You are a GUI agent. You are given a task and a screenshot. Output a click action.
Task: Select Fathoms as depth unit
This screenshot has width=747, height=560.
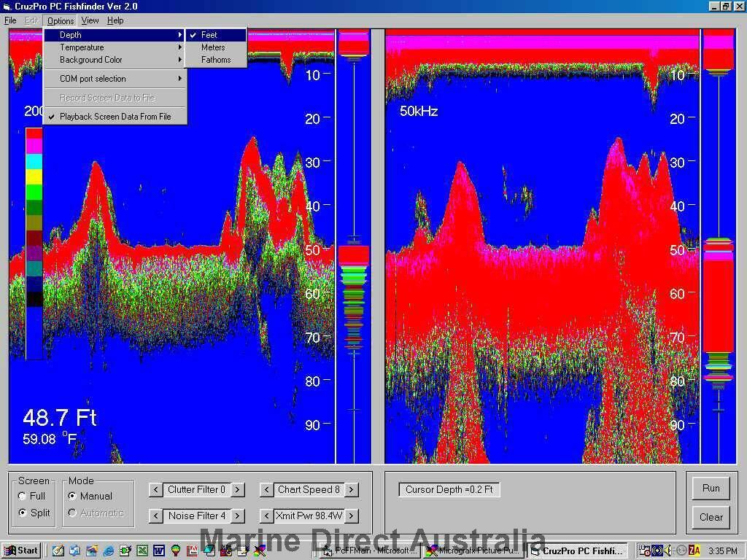point(216,60)
